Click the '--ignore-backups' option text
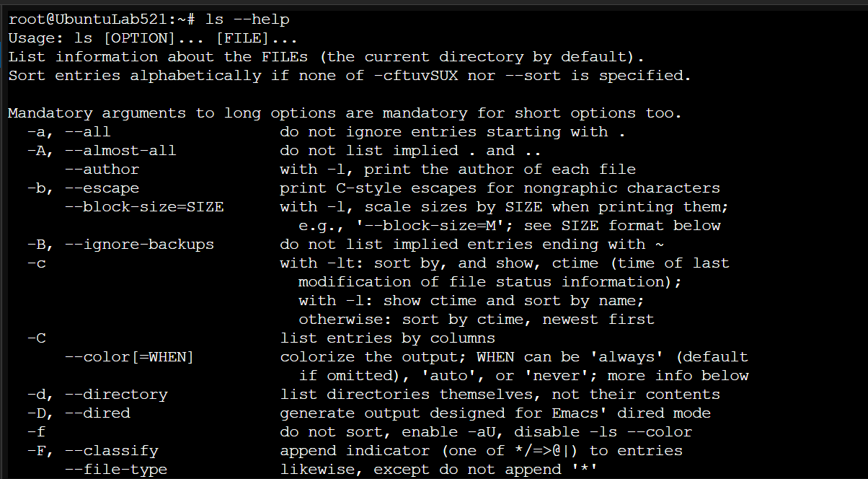Image resolution: width=868 pixels, height=479 pixels. tap(139, 245)
